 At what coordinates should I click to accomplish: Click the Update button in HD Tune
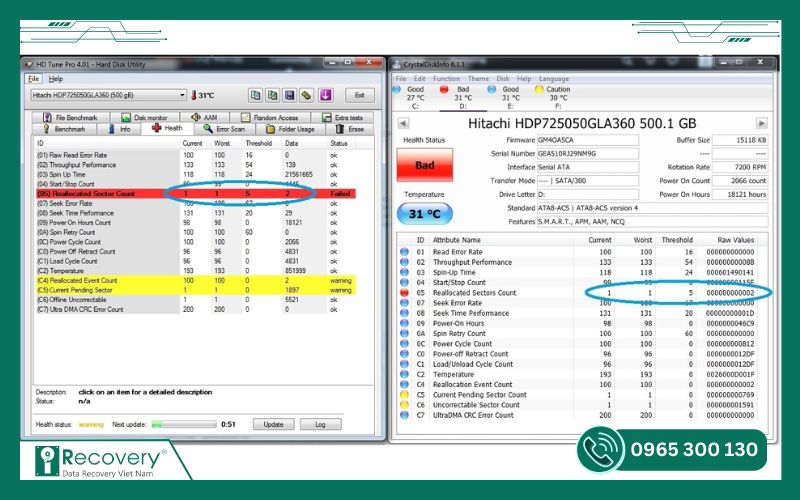pos(273,424)
